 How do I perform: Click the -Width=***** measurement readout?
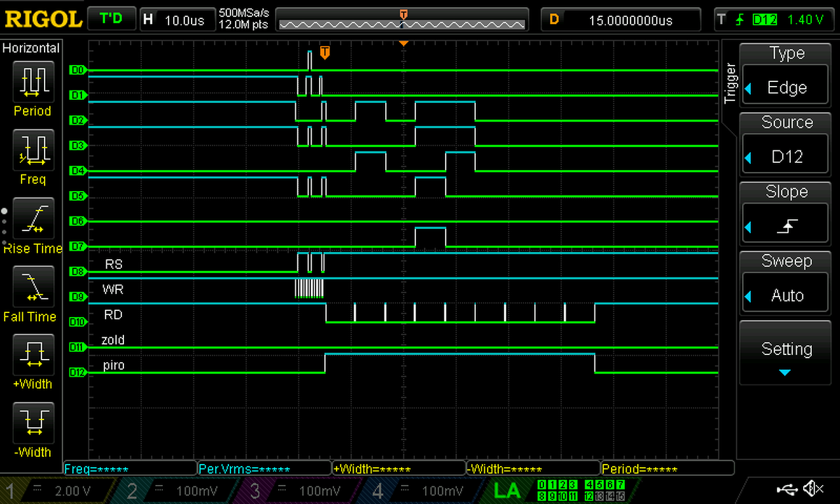533,469
